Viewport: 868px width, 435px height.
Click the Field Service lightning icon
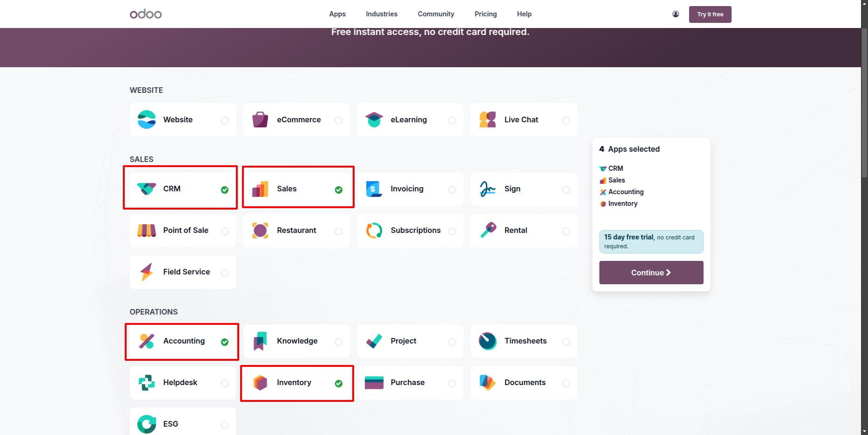[147, 272]
